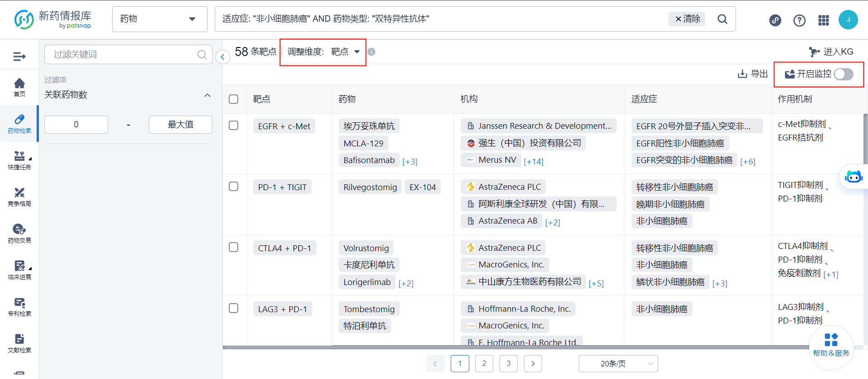This screenshot has width=868, height=379.
Task: Click the EGFR + c-Met target tag
Action: pos(284,126)
